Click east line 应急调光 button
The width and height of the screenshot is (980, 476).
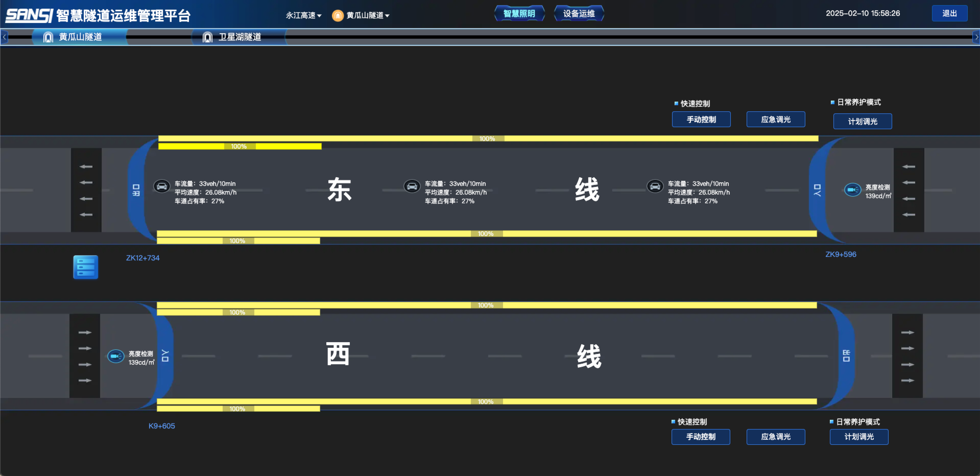(x=776, y=120)
